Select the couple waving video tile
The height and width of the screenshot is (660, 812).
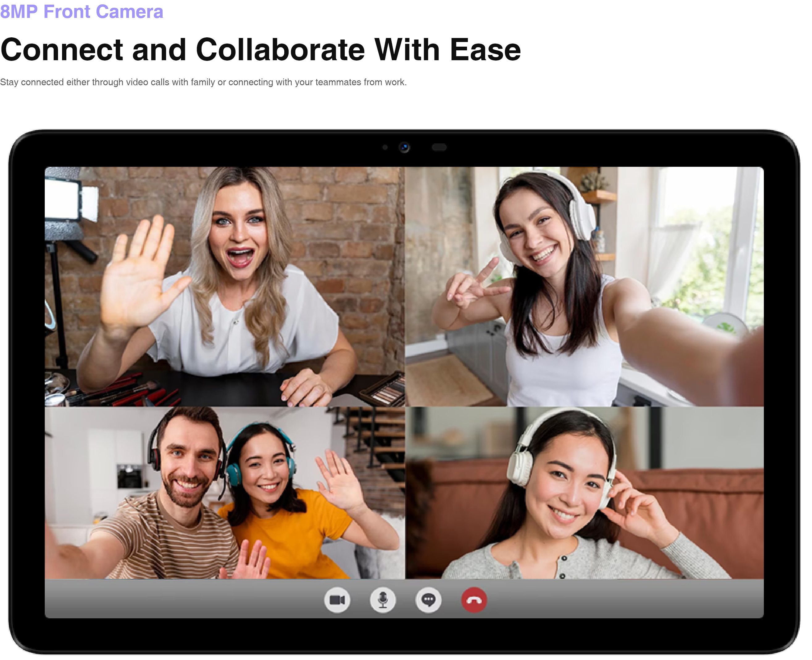pos(225,493)
